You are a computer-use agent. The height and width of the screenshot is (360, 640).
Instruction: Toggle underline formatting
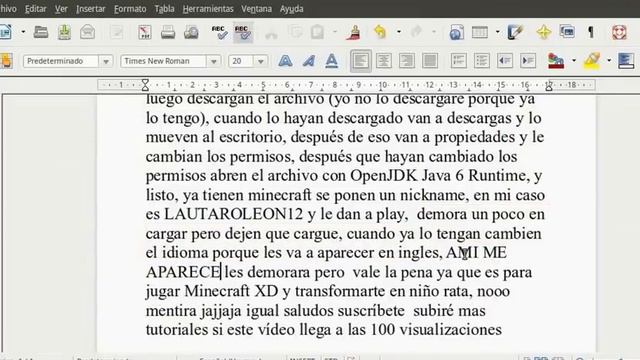click(x=331, y=61)
